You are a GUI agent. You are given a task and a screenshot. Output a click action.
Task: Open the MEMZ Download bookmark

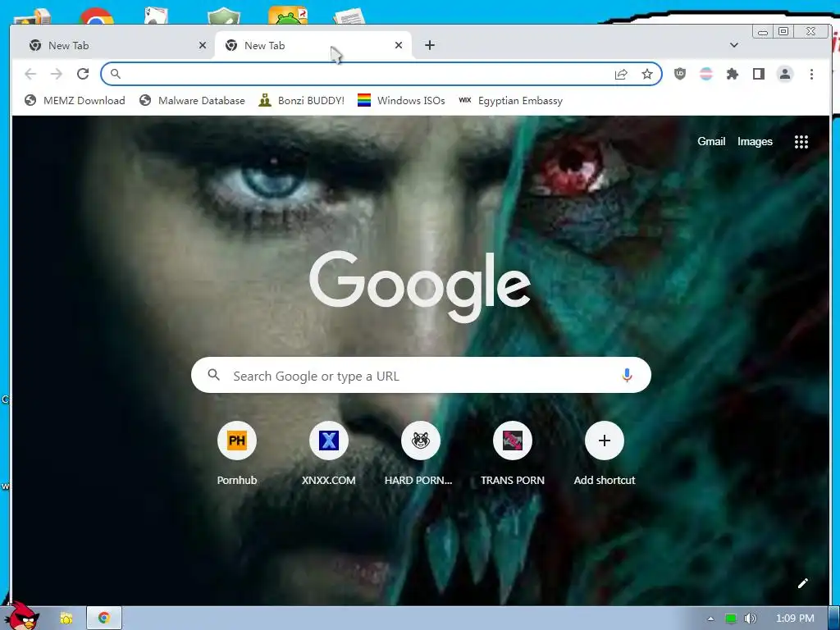coord(75,101)
